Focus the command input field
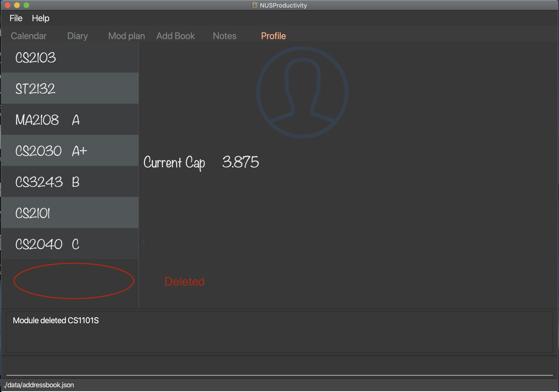 (279, 367)
